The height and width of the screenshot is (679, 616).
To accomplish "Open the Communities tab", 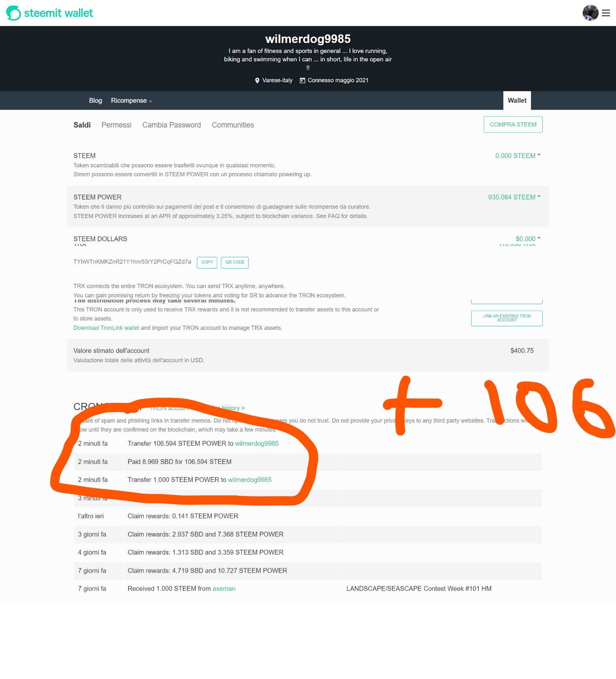I will click(233, 125).
